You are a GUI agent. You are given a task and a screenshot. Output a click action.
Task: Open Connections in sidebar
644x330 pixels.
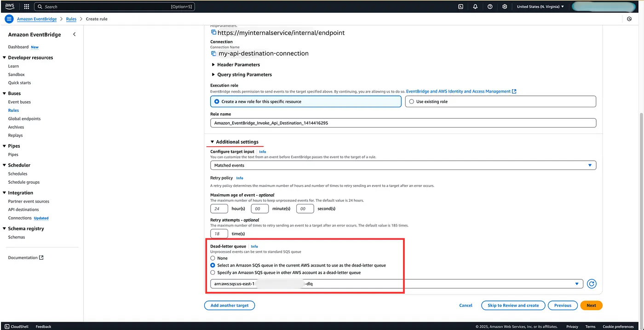click(x=20, y=218)
